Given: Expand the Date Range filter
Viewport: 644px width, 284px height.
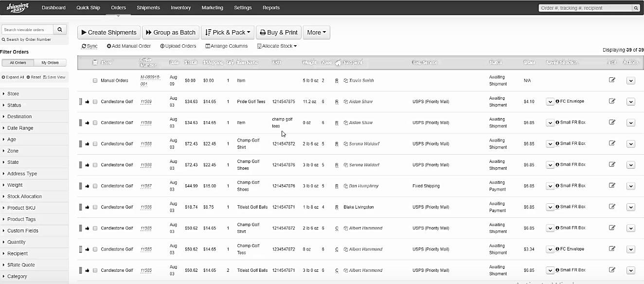Looking at the screenshot, I should tap(34, 128).
